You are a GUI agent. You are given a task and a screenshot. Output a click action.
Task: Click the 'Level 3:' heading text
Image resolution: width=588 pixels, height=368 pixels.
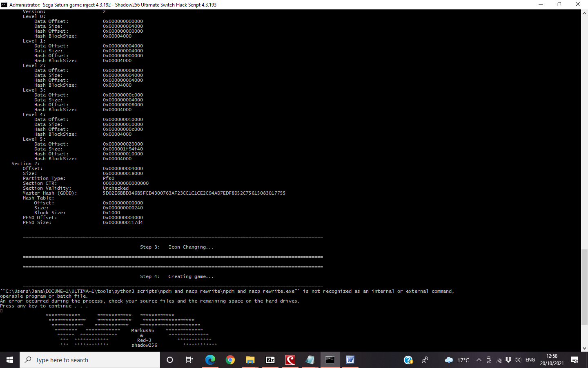pyautogui.click(x=34, y=90)
